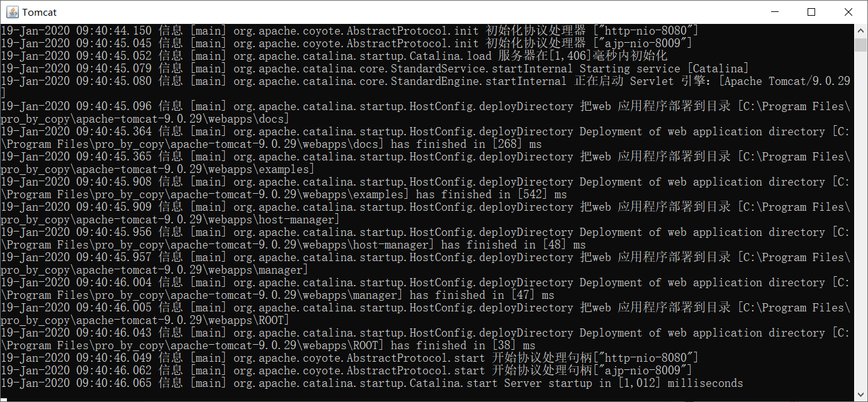Click '[Apache Tomcat/9.0.29' text
The image size is (868, 402).
pos(784,81)
